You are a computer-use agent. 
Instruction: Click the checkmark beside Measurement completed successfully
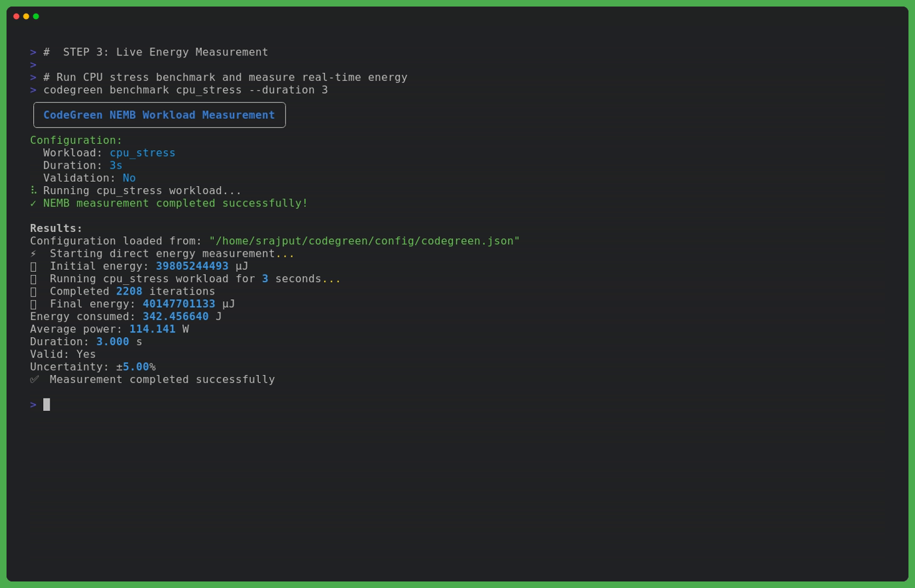click(x=34, y=380)
